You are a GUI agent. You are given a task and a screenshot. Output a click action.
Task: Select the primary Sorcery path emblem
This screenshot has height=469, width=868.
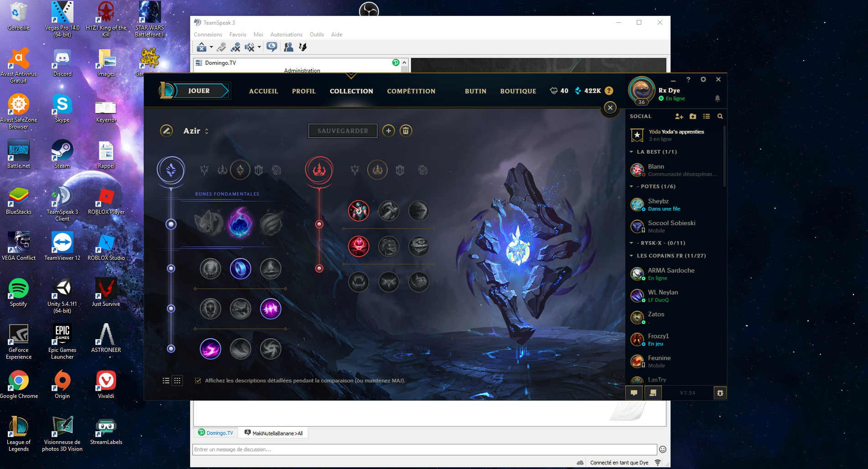171,170
